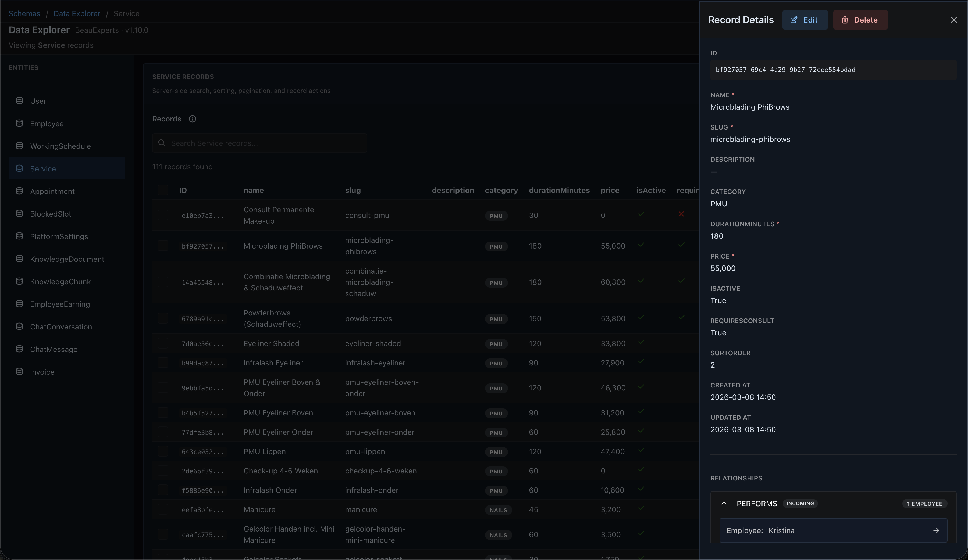Click the record ID field in details
The width and height of the screenshot is (968, 560).
[833, 70]
